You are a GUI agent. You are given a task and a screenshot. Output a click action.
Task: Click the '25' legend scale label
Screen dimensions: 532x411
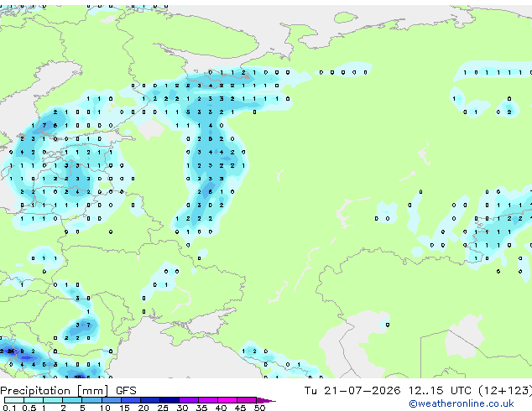coord(163,408)
